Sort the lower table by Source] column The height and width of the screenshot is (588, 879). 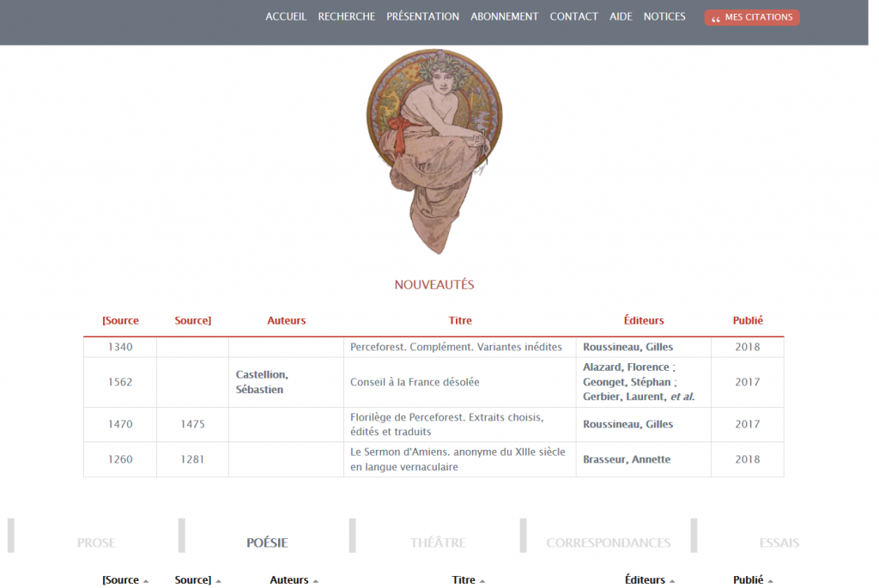(197, 579)
